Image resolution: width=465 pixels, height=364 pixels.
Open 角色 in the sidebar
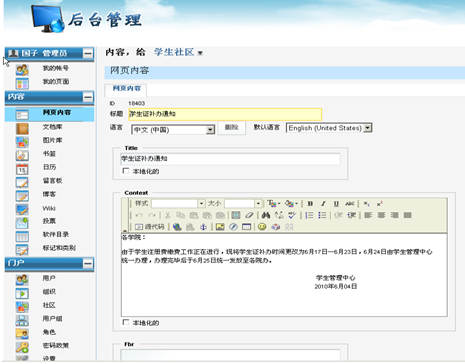click(x=49, y=332)
